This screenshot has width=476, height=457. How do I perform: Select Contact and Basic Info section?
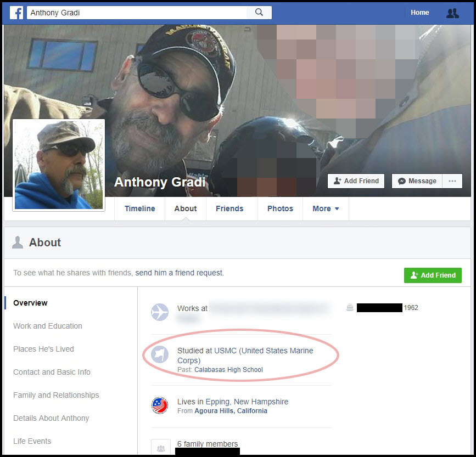coord(52,372)
